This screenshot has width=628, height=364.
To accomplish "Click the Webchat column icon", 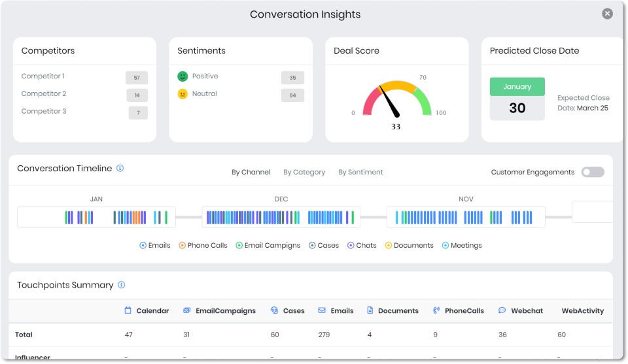I will pyautogui.click(x=502, y=310).
